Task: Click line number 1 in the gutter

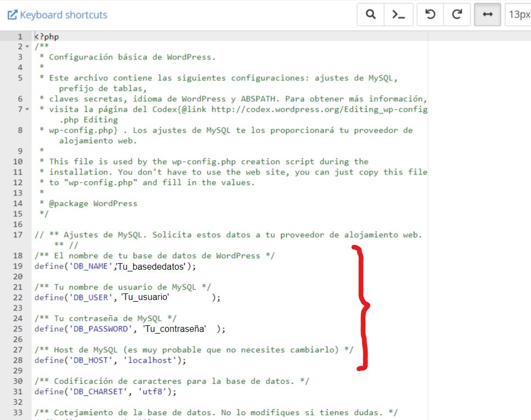Action: (20, 36)
